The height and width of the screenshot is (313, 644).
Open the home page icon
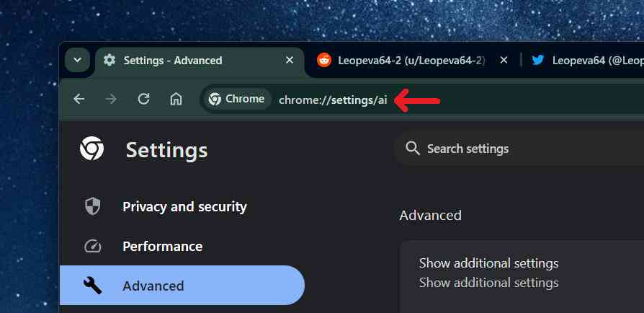pos(176,99)
